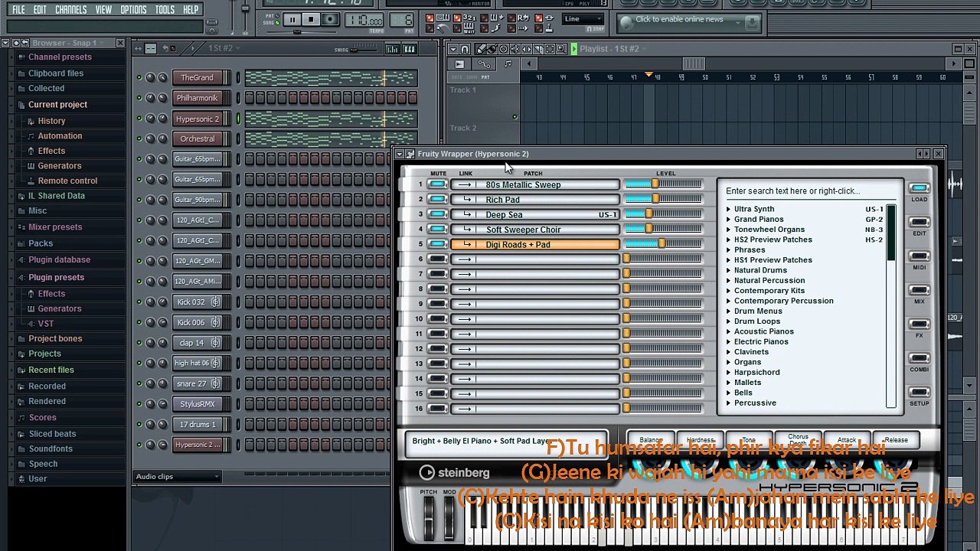Click the transport stop button
The height and width of the screenshot is (551, 980).
(310, 20)
